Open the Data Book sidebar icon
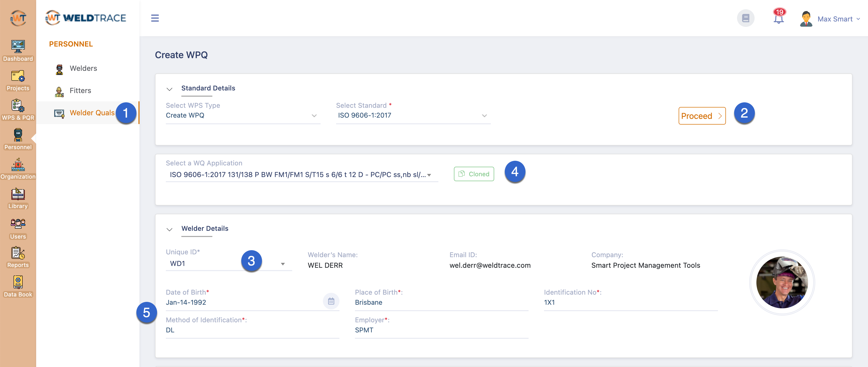This screenshot has height=367, width=868. tap(18, 286)
